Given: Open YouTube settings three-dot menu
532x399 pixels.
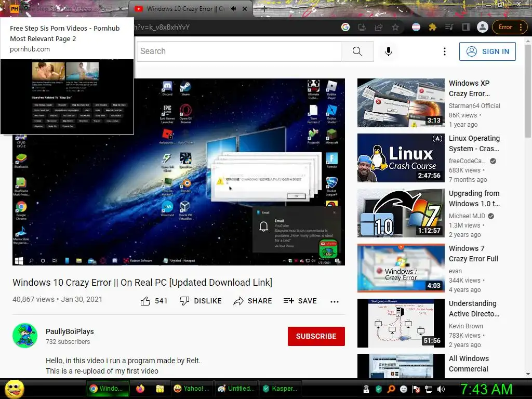Looking at the screenshot, I should [x=445, y=51].
